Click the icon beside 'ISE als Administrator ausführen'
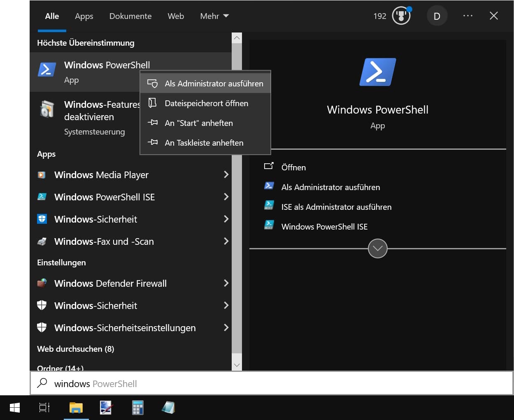Viewport: 514px width, 420px height. pyautogui.click(x=269, y=205)
